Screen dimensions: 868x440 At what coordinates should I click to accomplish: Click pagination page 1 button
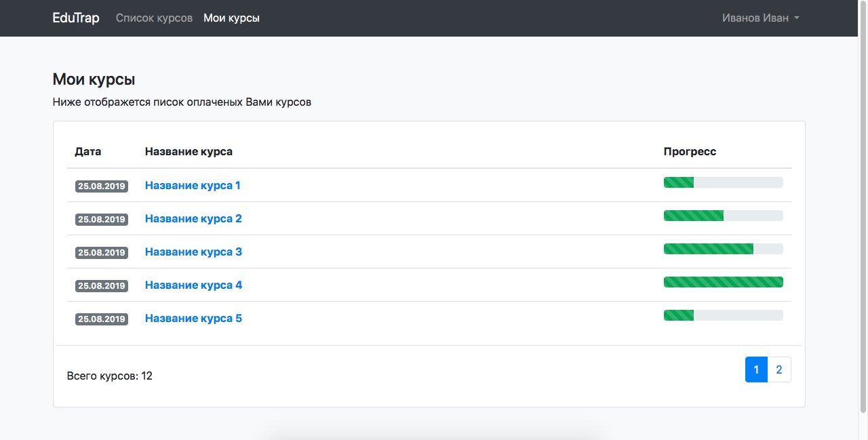756,369
